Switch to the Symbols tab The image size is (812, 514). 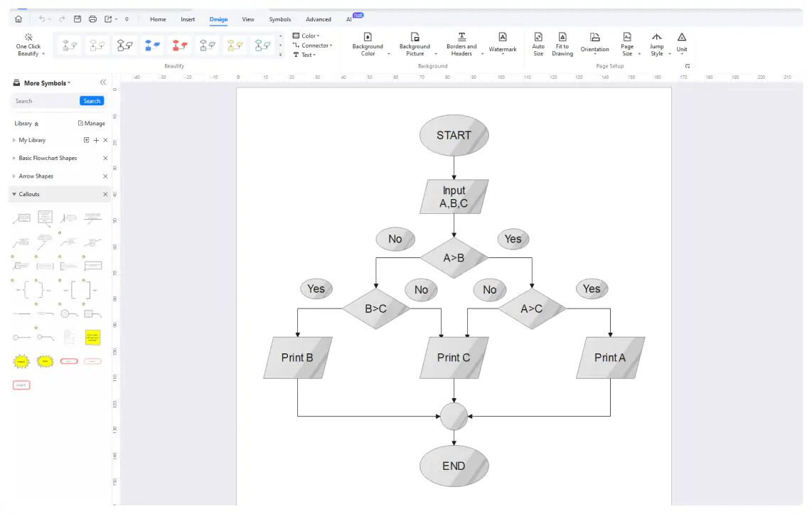[x=279, y=19]
